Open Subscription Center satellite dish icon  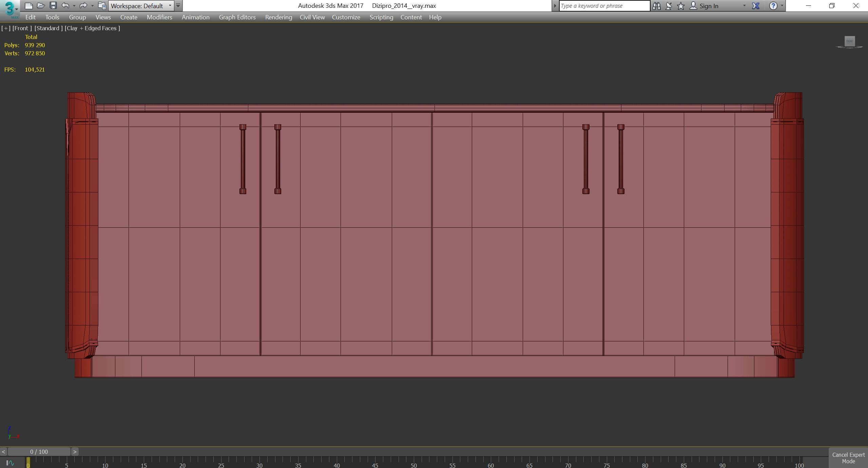pyautogui.click(x=669, y=6)
